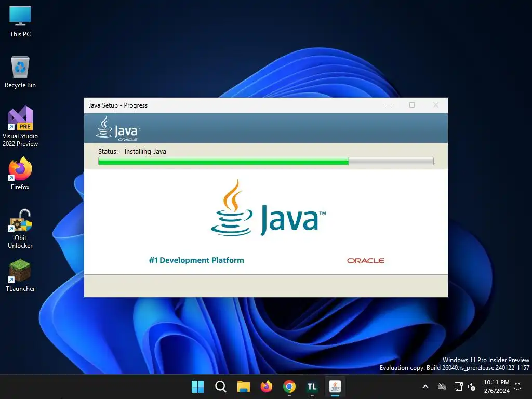Click the '#1 Development Platform' text
This screenshot has width=532, height=399.
click(196, 260)
